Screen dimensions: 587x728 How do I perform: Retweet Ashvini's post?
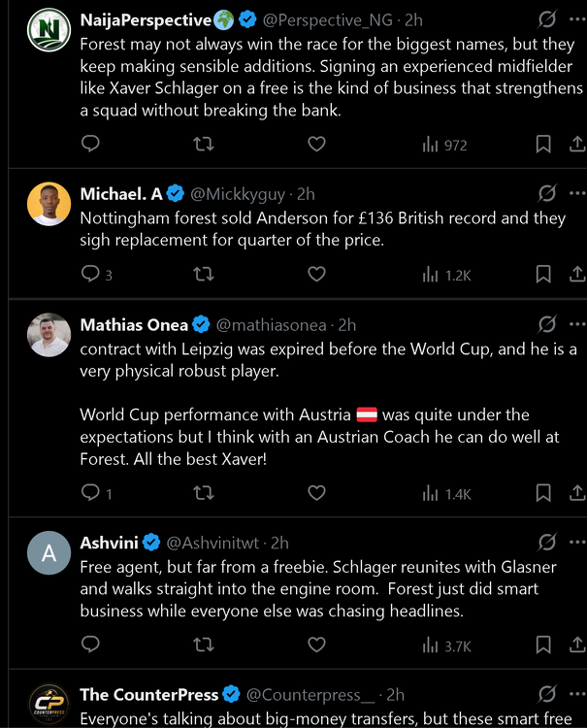click(x=203, y=645)
